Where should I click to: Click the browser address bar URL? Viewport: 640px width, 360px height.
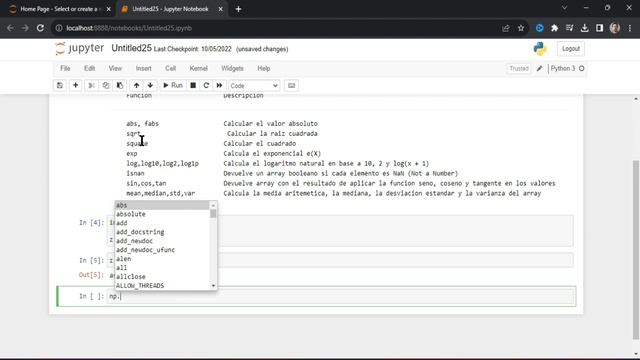coord(129,28)
